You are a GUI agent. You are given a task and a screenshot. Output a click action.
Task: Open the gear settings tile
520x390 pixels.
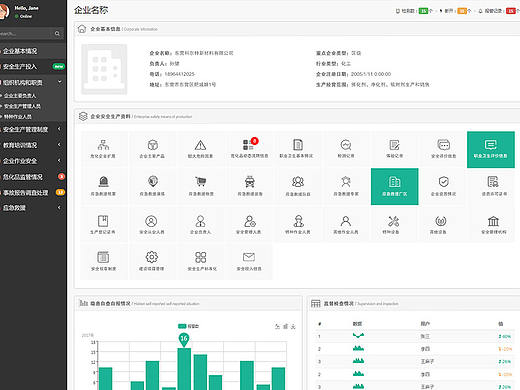pos(152,261)
